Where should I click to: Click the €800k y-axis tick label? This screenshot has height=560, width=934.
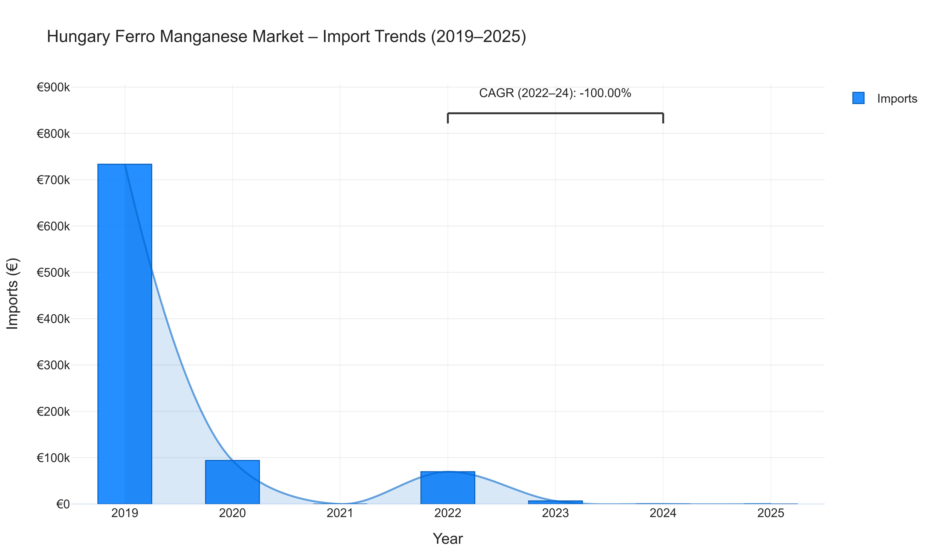tap(53, 134)
